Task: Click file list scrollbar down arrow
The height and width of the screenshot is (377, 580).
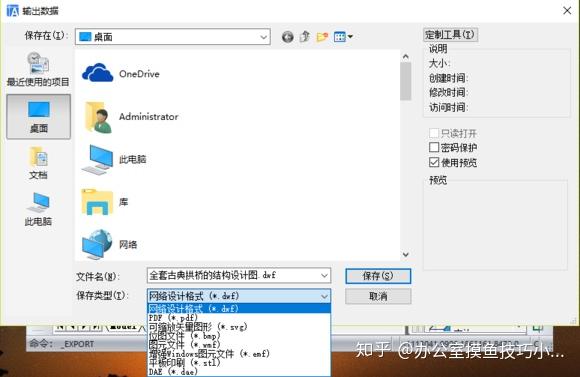Action: 405,255
